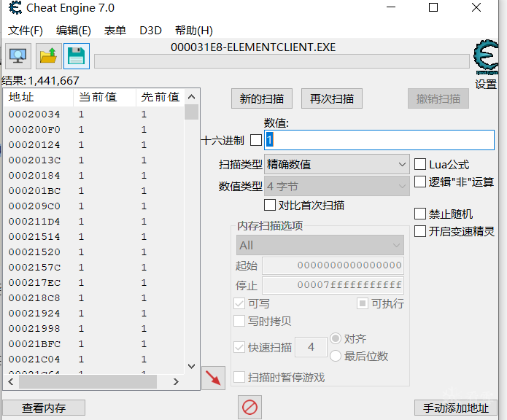507x420 pixels.
Task: Select address row 000211D4
Action: [x=94, y=222]
